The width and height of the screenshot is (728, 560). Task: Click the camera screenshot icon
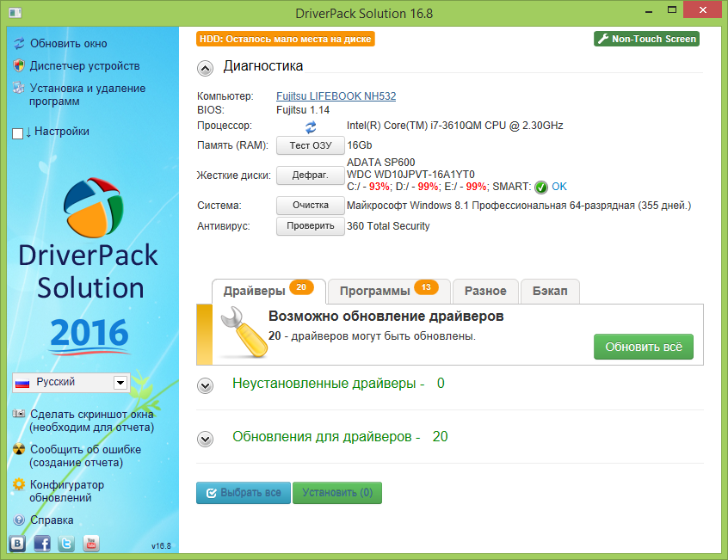[x=19, y=414]
